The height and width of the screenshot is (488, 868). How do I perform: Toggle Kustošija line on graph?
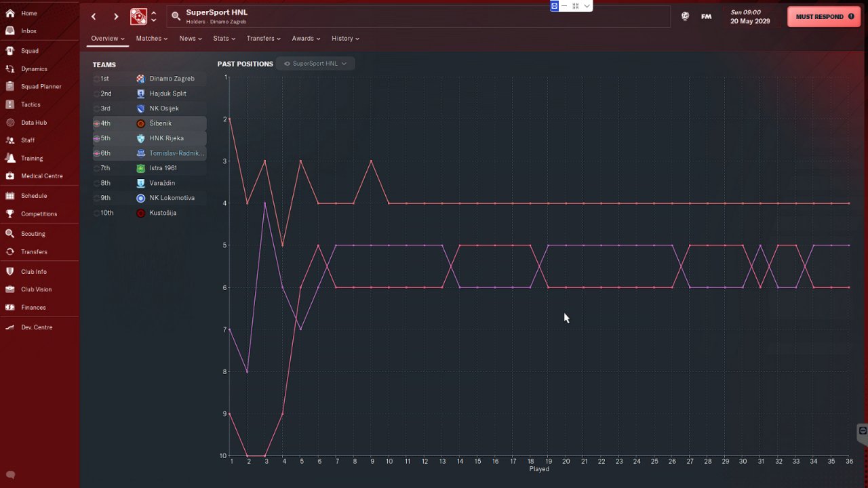click(x=96, y=213)
